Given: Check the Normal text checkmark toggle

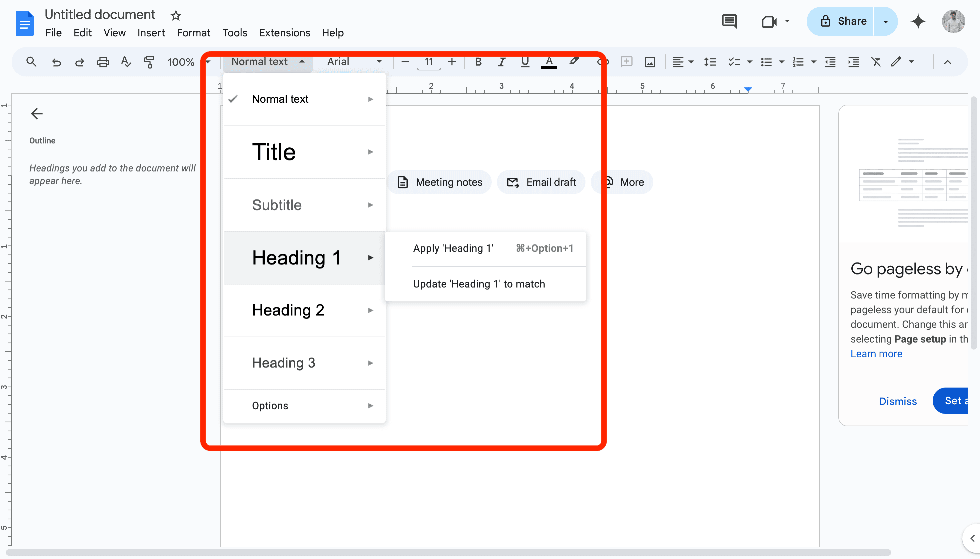Looking at the screenshot, I should 234,99.
